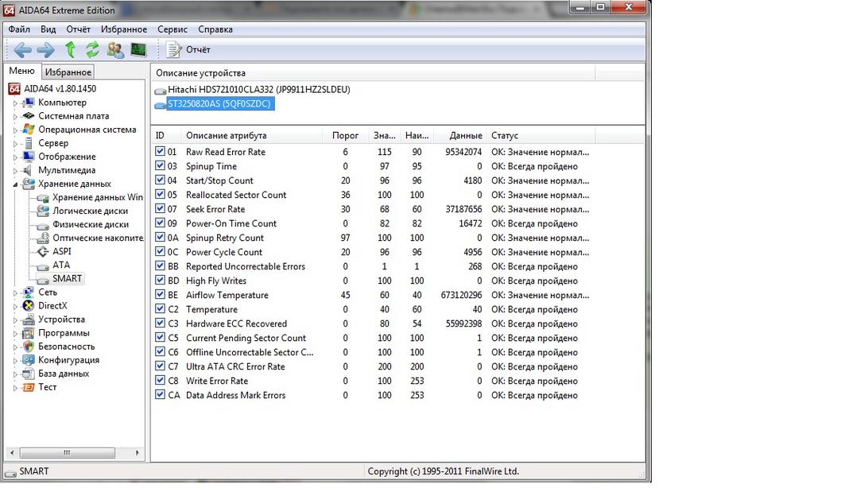Click the tree horizontal scrollbar thumb
Image resolution: width=868 pixels, height=488 pixels.
(x=67, y=452)
